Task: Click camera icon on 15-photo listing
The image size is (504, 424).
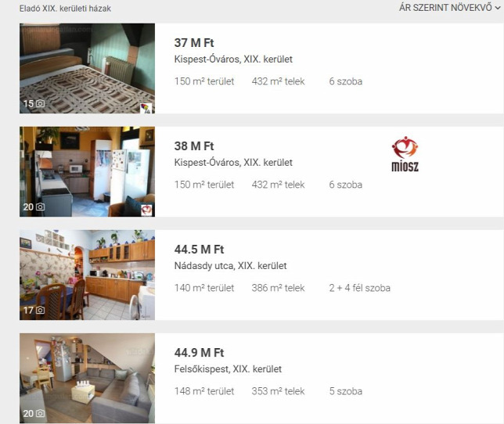Action: click(40, 103)
